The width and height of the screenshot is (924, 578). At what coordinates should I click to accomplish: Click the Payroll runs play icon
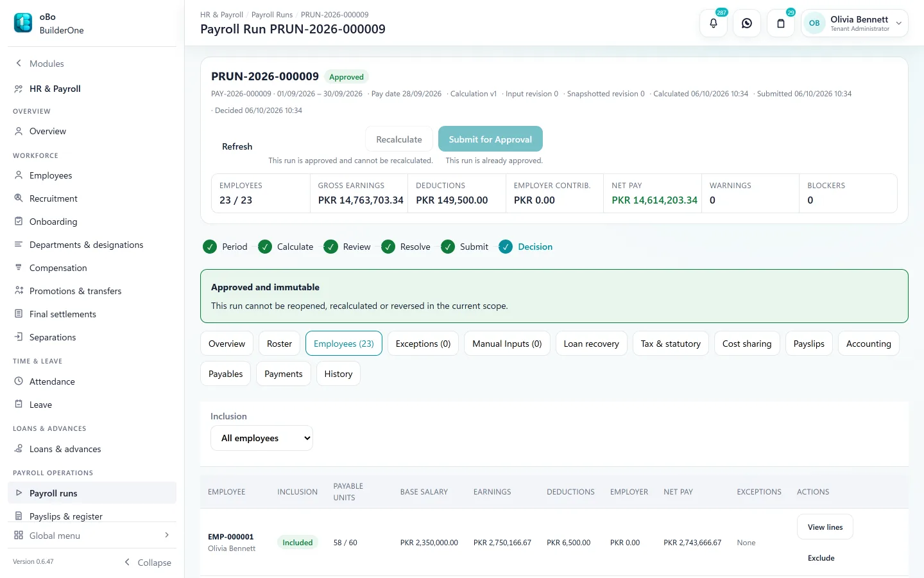pyautogui.click(x=19, y=493)
